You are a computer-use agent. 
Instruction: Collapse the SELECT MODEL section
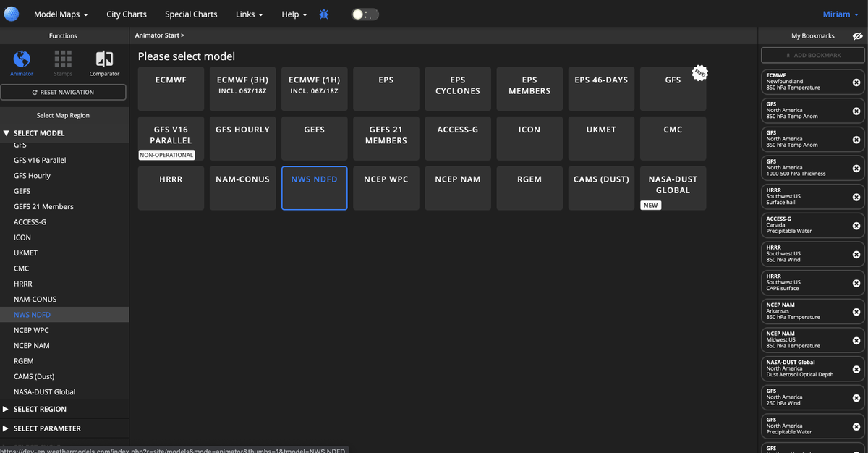[64, 133]
